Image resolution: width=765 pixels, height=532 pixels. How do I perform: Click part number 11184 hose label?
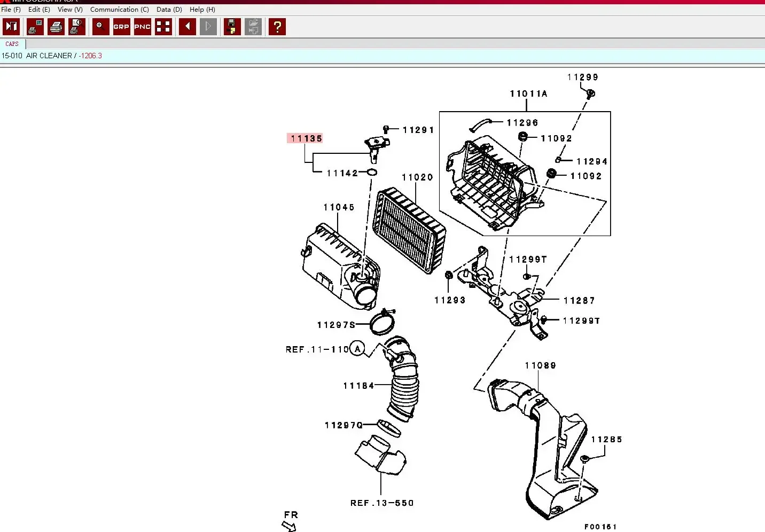[x=358, y=386]
